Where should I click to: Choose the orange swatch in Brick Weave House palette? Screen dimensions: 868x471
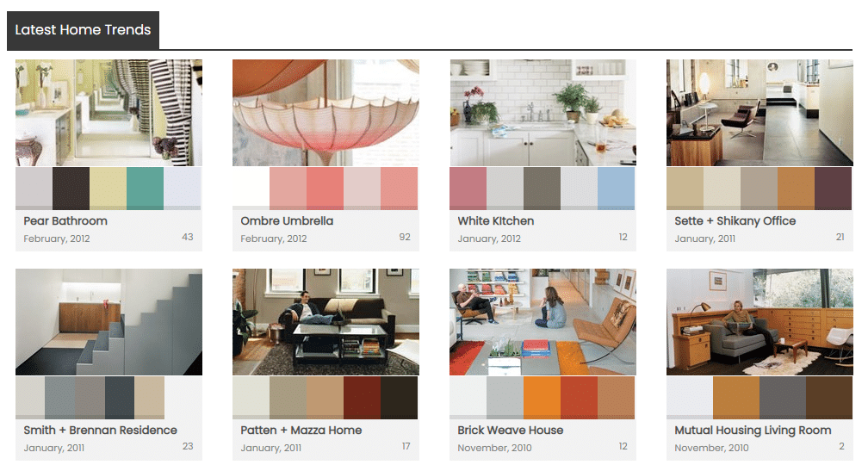(542, 398)
